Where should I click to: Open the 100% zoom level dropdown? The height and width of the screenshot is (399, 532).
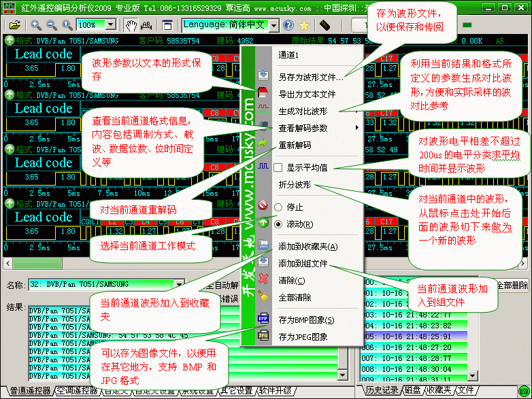(110, 25)
